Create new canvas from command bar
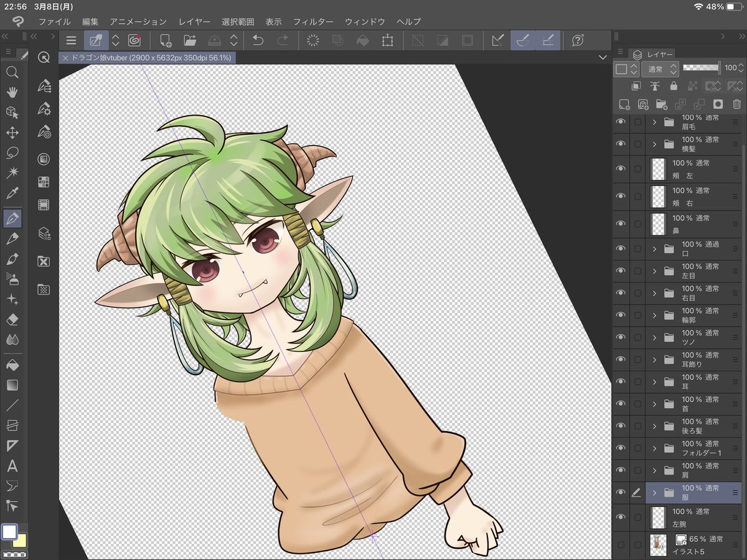747x560 pixels. [x=166, y=40]
